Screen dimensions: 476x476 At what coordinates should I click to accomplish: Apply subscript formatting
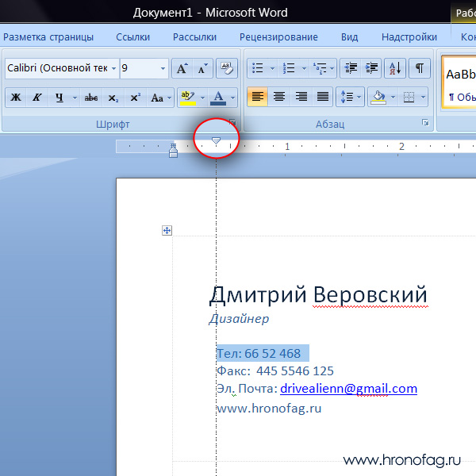click(x=113, y=98)
